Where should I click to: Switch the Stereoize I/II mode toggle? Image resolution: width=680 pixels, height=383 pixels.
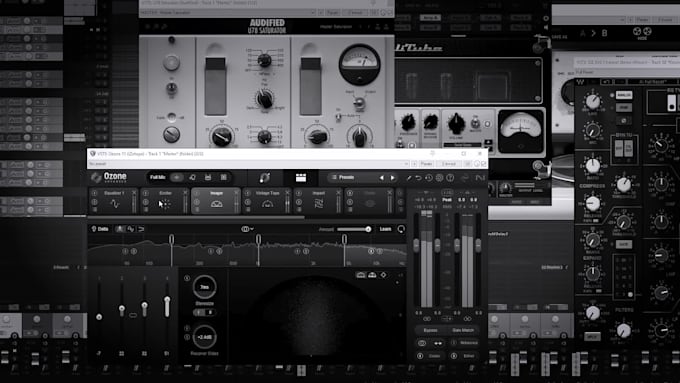pos(204,312)
